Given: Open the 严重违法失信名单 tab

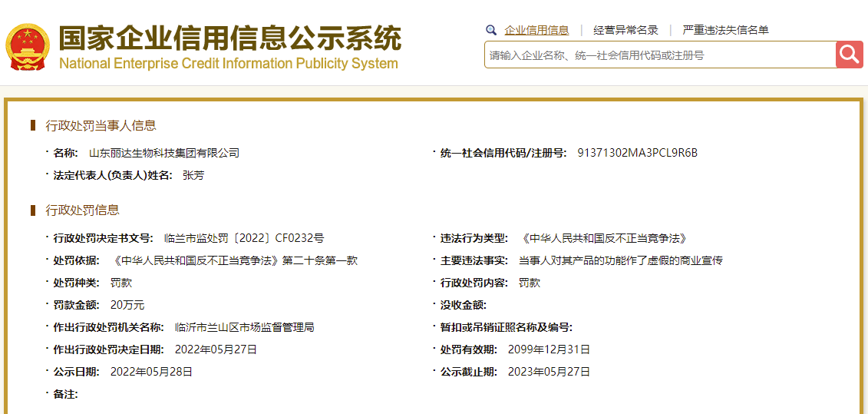Looking at the screenshot, I should (725, 30).
